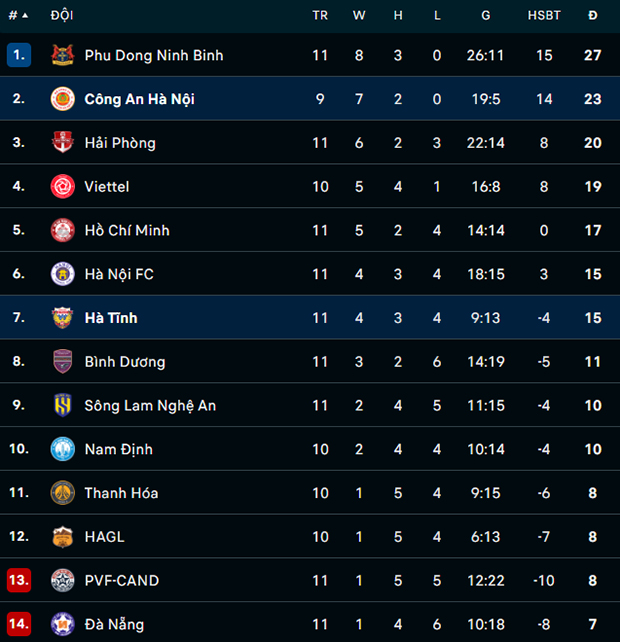Click the Phu Dong Ninh Binh club logo
This screenshot has height=642, width=620.
click(63, 55)
